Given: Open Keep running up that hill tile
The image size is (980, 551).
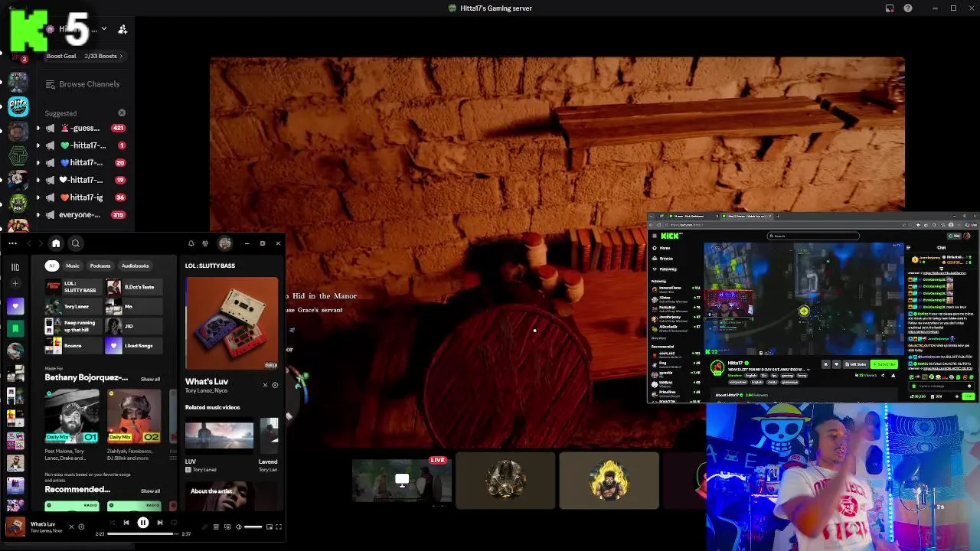Looking at the screenshot, I should click(73, 326).
